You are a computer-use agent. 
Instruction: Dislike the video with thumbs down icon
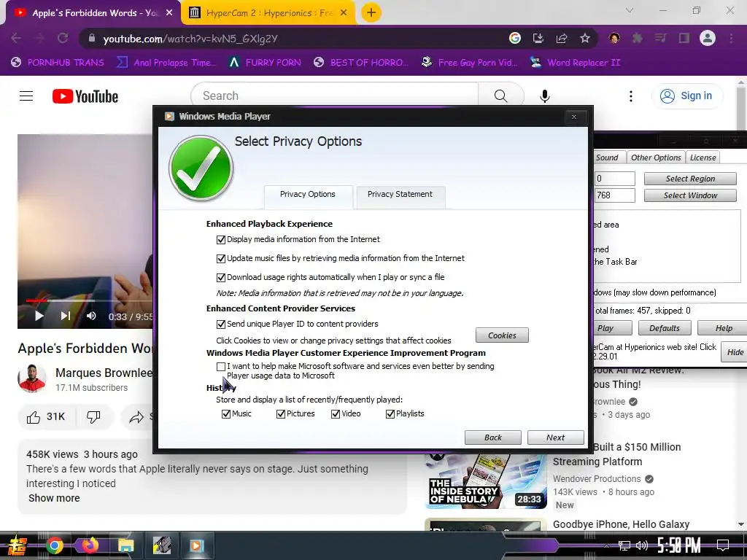click(94, 417)
